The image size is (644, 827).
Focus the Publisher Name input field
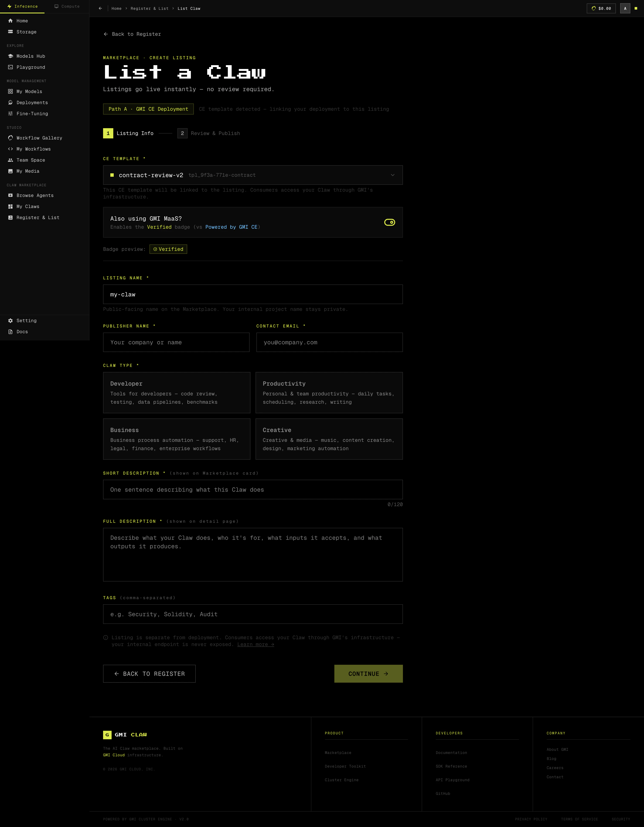coord(176,342)
